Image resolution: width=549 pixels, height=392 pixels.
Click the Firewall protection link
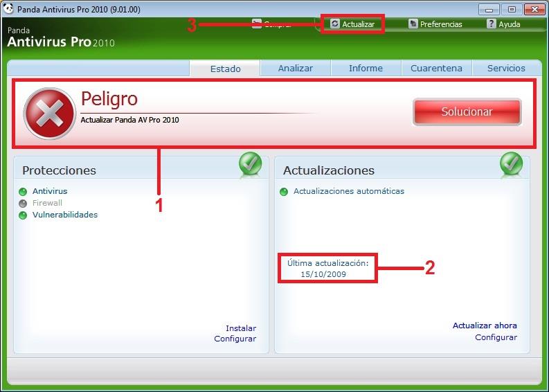click(x=47, y=203)
